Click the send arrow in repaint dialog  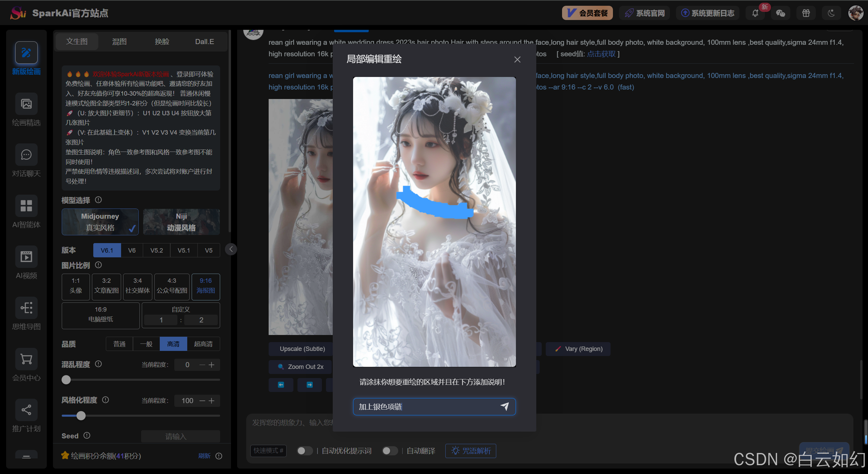point(504,406)
